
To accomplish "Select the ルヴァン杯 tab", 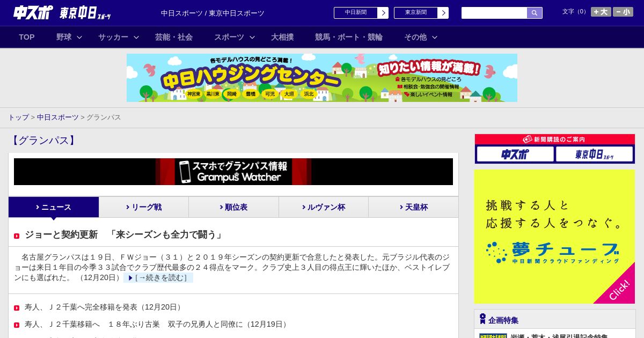I will pos(324,207).
